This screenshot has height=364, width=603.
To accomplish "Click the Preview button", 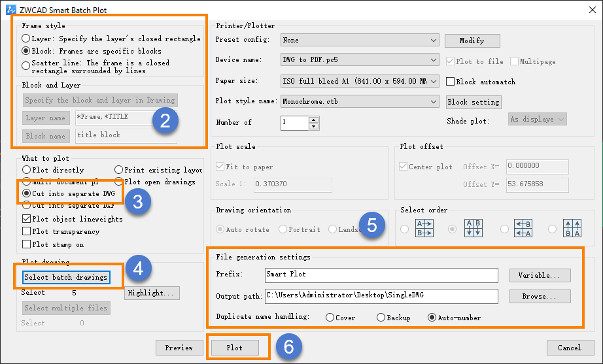I will tap(179, 348).
